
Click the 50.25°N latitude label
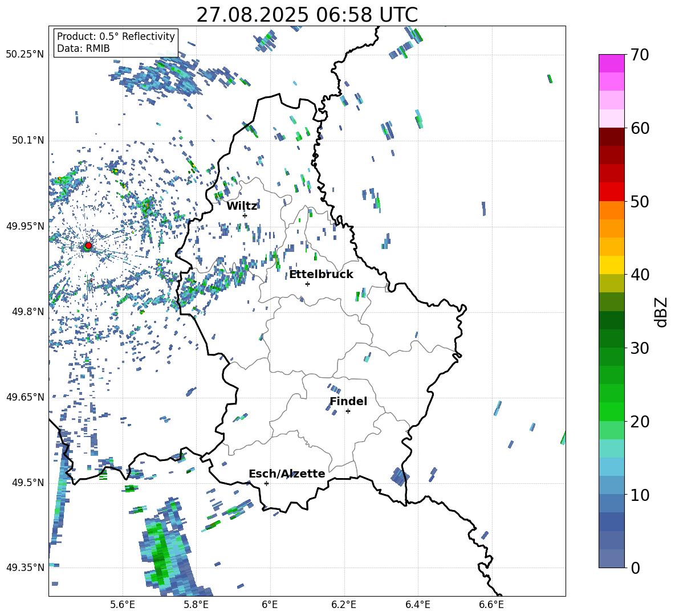(x=25, y=55)
